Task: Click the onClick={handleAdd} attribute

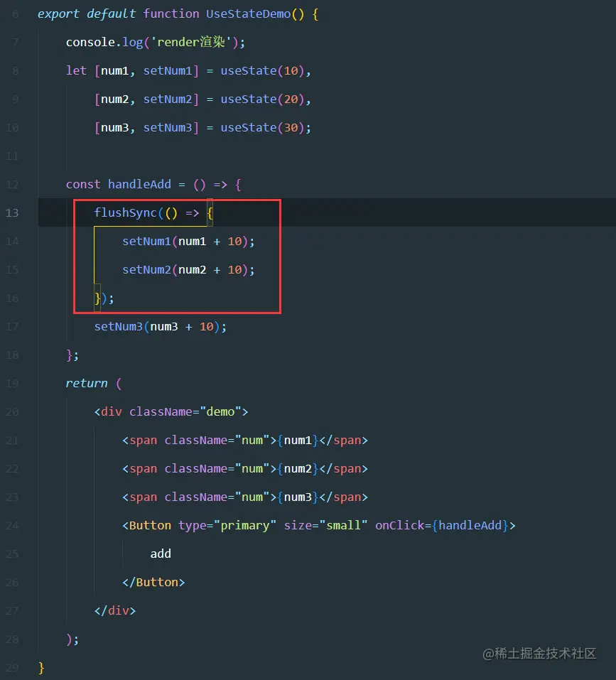Action: click(x=442, y=525)
